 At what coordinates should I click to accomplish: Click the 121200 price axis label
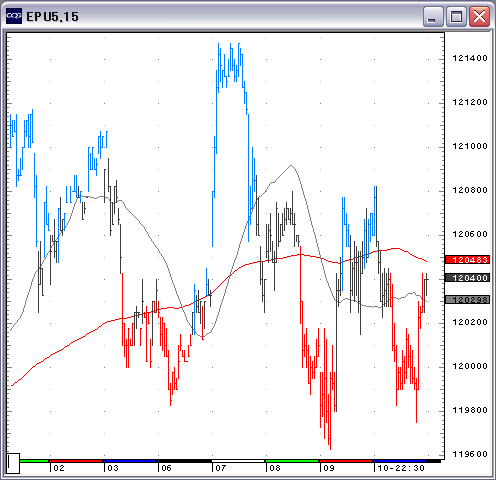(470, 102)
